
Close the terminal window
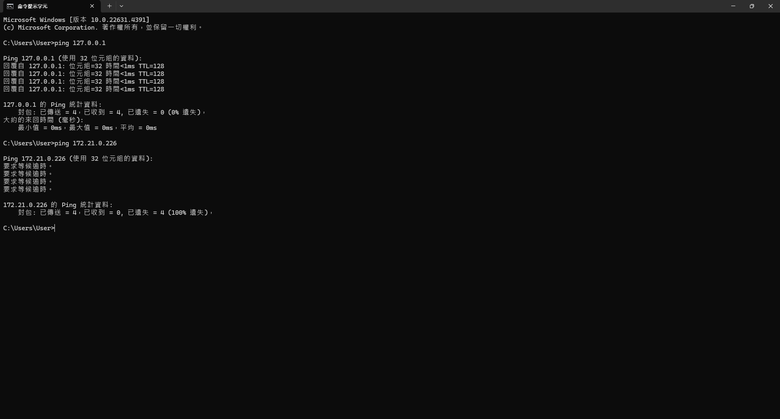point(771,6)
